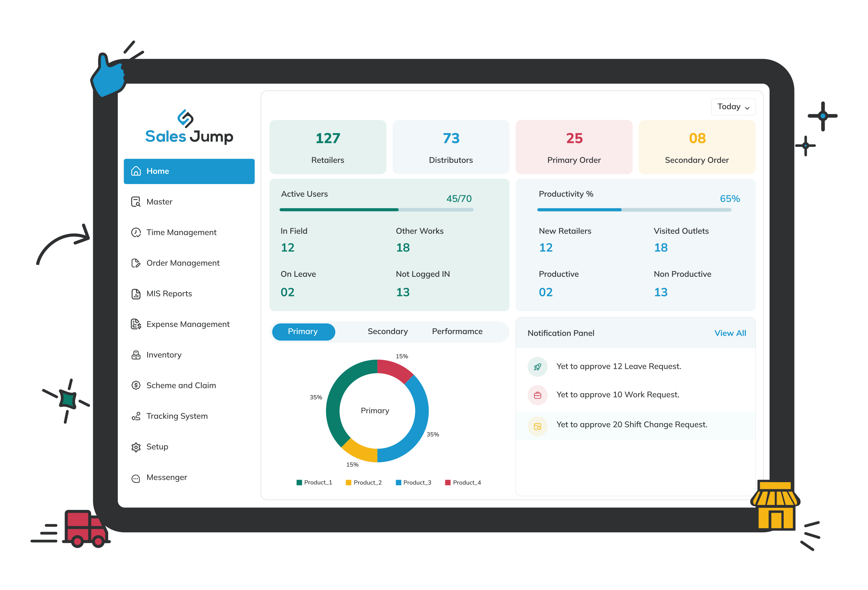
Task: Open the Today period dropdown
Action: tap(733, 107)
